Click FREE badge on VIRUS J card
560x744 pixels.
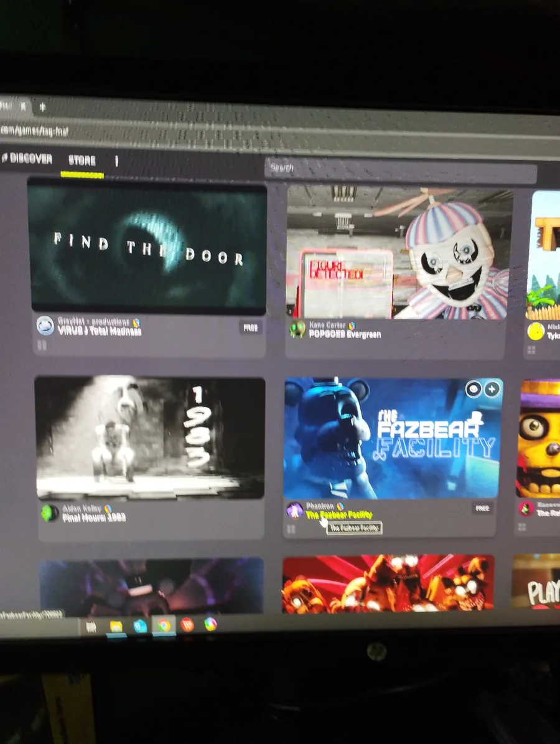point(250,328)
